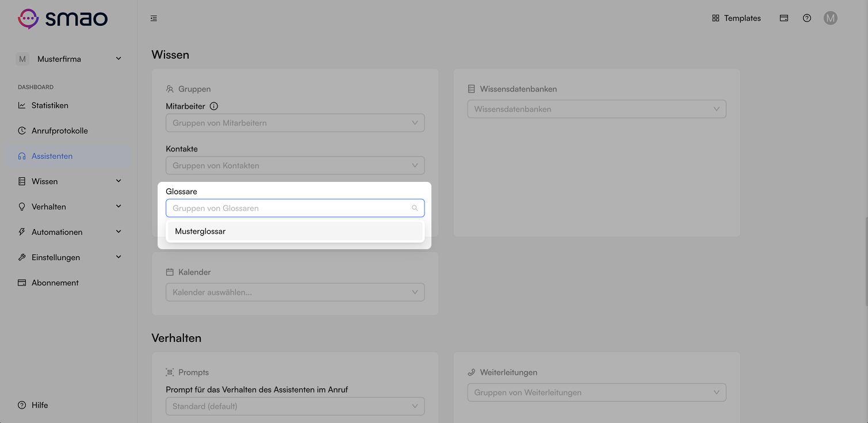Open the Gruppen von Weiterleitungen dropdown

click(596, 392)
